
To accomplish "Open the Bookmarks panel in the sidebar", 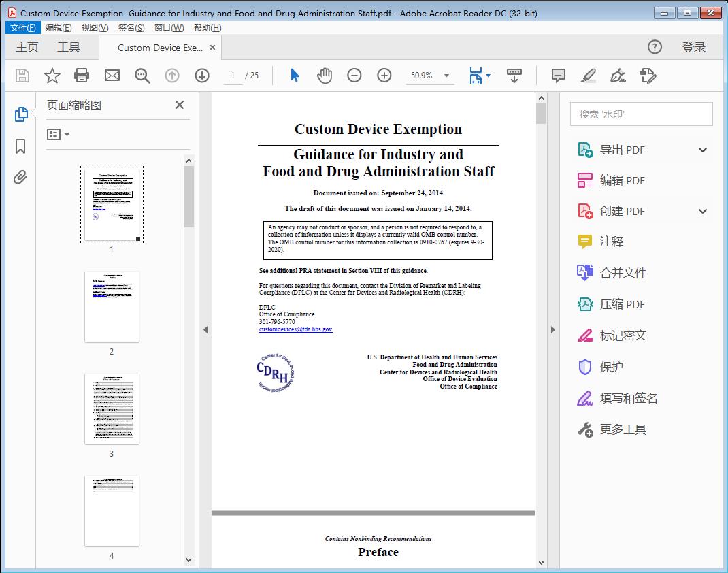I will click(x=20, y=144).
